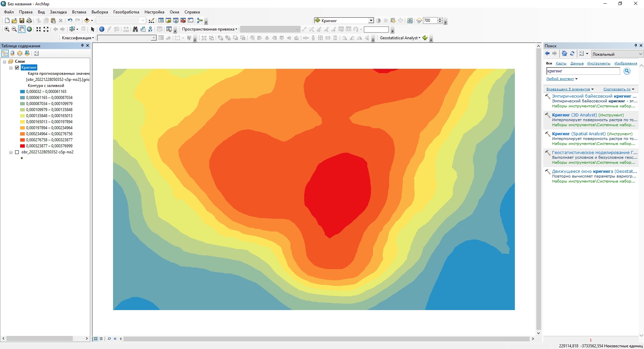The height and width of the screenshot is (349, 644).
Task: Switch to List By Source view
Action: coord(12,53)
